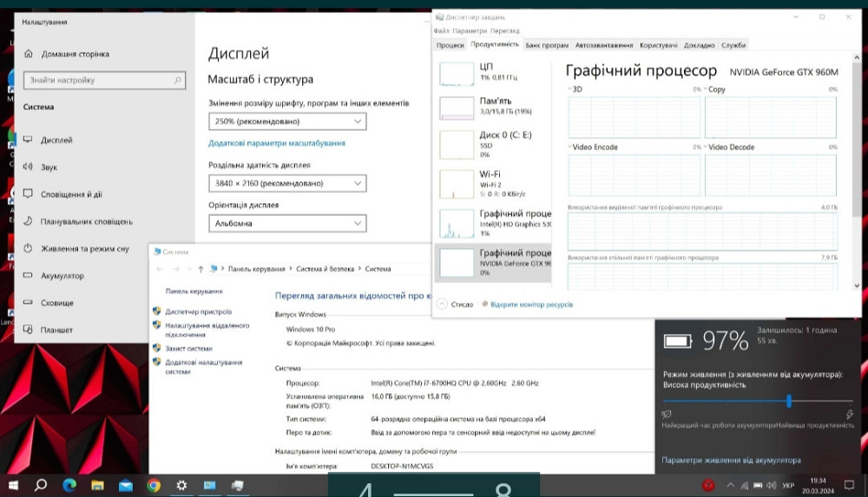Viewport: 868px width, 497px height.
Task: Open notification center icon on taskbar
Action: [x=849, y=486]
